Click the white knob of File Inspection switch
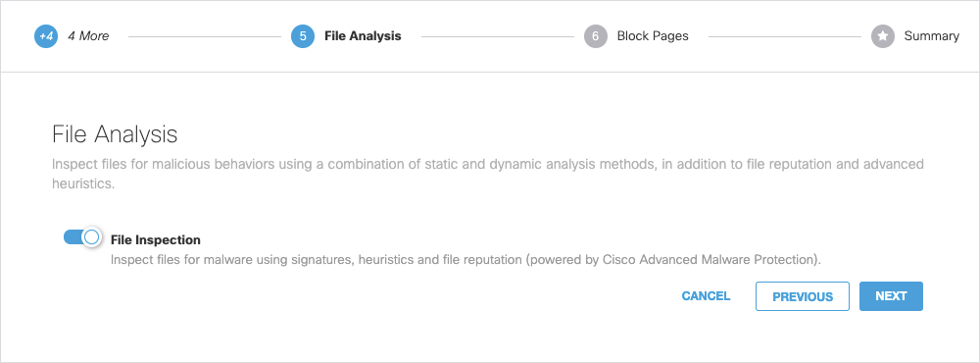The width and height of the screenshot is (980, 363). coord(92,237)
